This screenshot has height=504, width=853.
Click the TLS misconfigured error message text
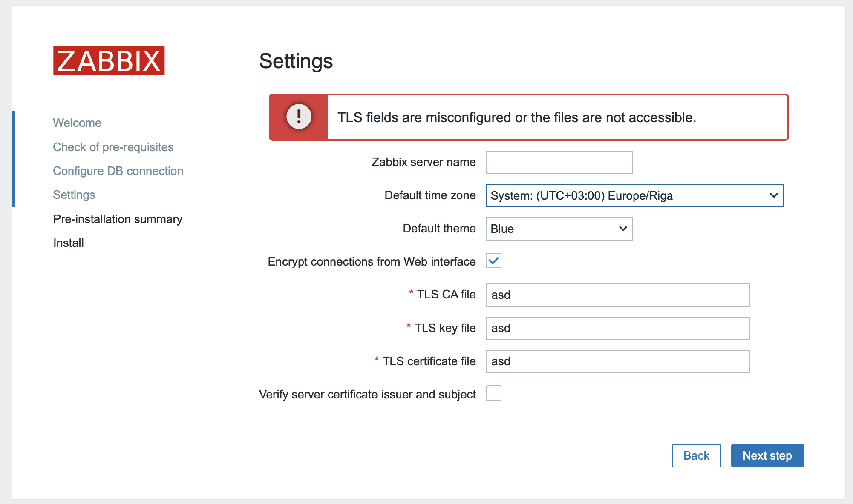517,117
